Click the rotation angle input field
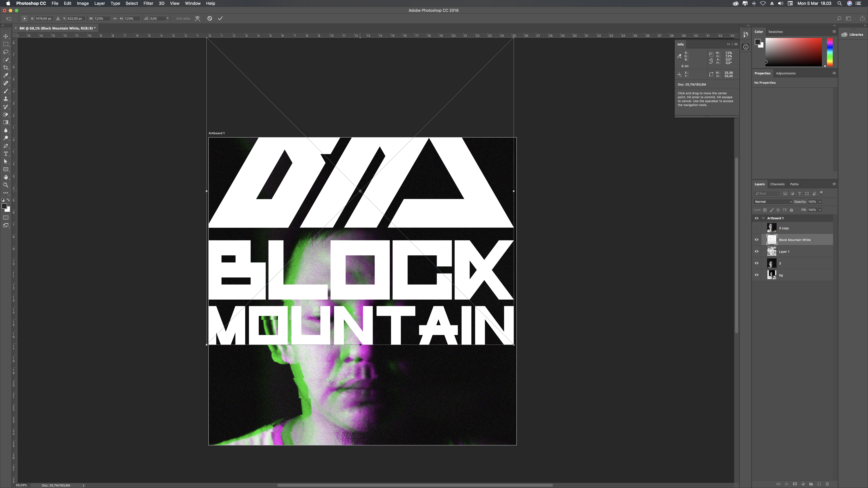Viewport: 868px width, 488px height. pos(158,19)
